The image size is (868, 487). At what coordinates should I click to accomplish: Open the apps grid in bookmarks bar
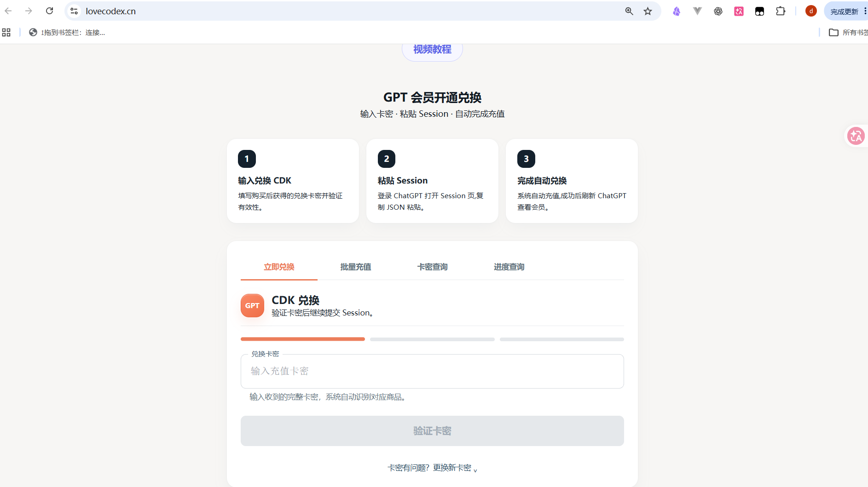click(x=6, y=32)
